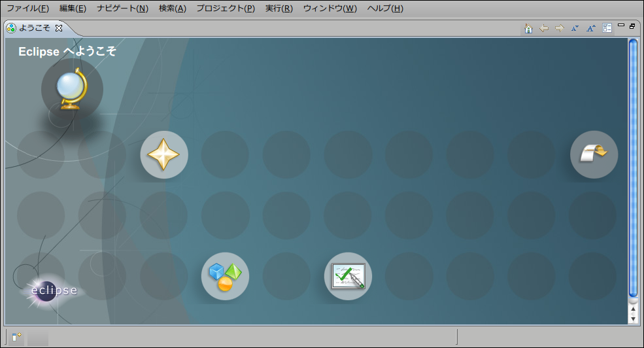Image resolution: width=644 pixels, height=348 pixels.
Task: Open Tutorials checklist icon
Action: click(x=348, y=276)
